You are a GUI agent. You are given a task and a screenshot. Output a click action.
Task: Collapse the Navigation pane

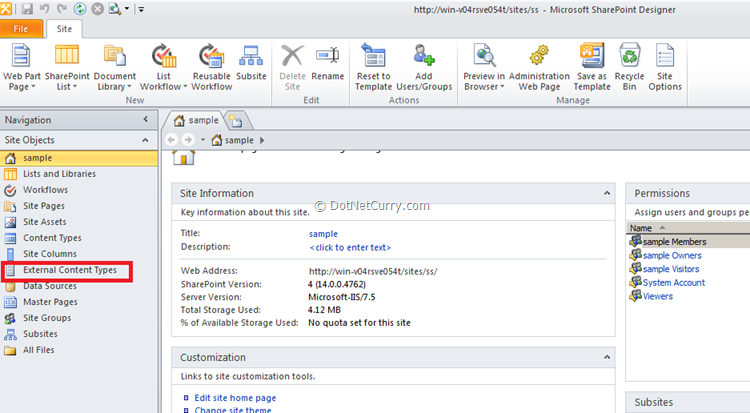click(x=146, y=119)
